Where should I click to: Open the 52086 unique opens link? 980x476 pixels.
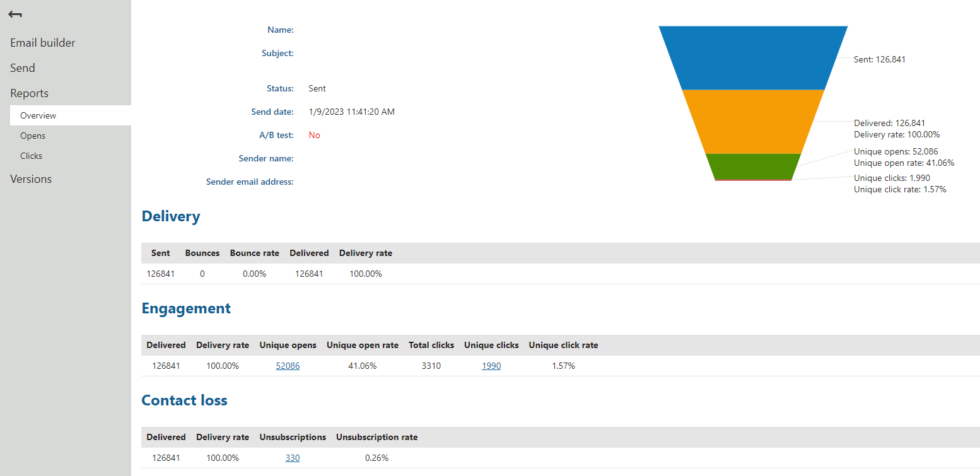(288, 366)
